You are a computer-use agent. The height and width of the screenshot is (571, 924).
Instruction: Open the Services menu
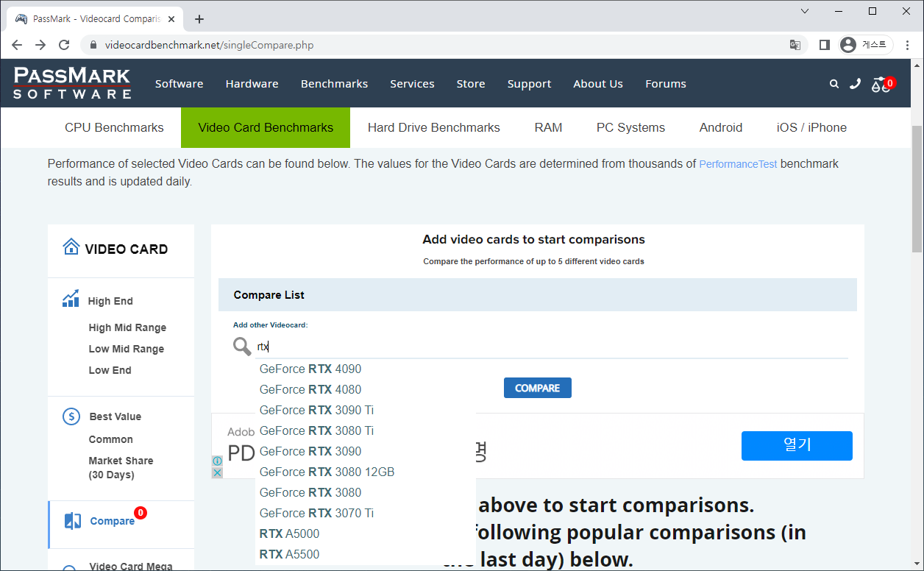pos(412,84)
